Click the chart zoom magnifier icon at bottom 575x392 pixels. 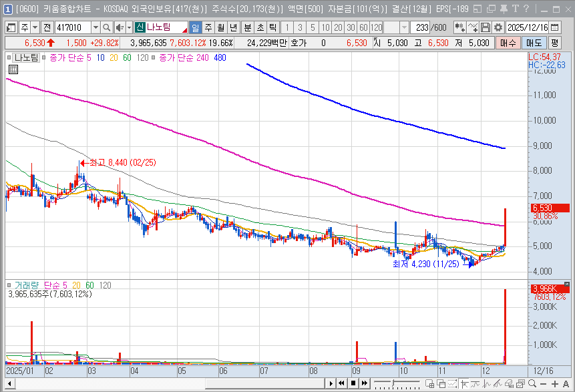532,384
